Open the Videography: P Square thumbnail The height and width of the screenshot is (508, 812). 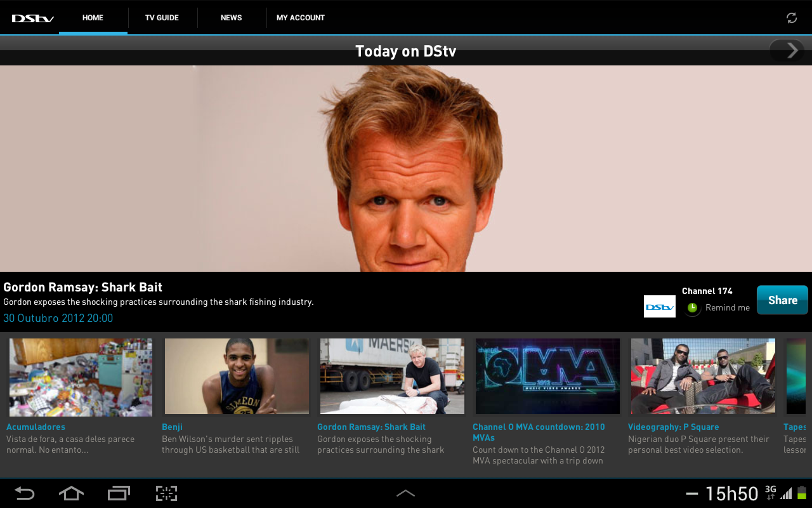pyautogui.click(x=703, y=376)
